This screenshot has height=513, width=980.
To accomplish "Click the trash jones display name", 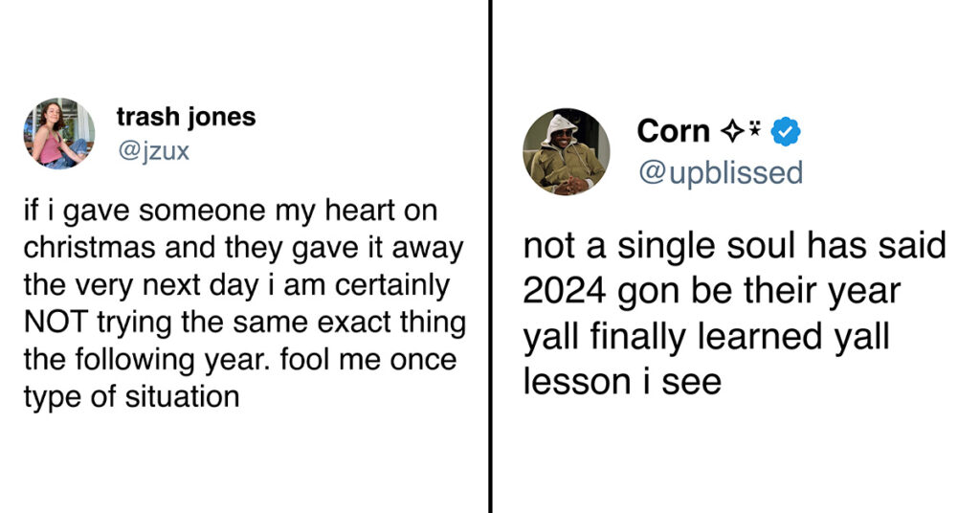I will click(x=187, y=117).
